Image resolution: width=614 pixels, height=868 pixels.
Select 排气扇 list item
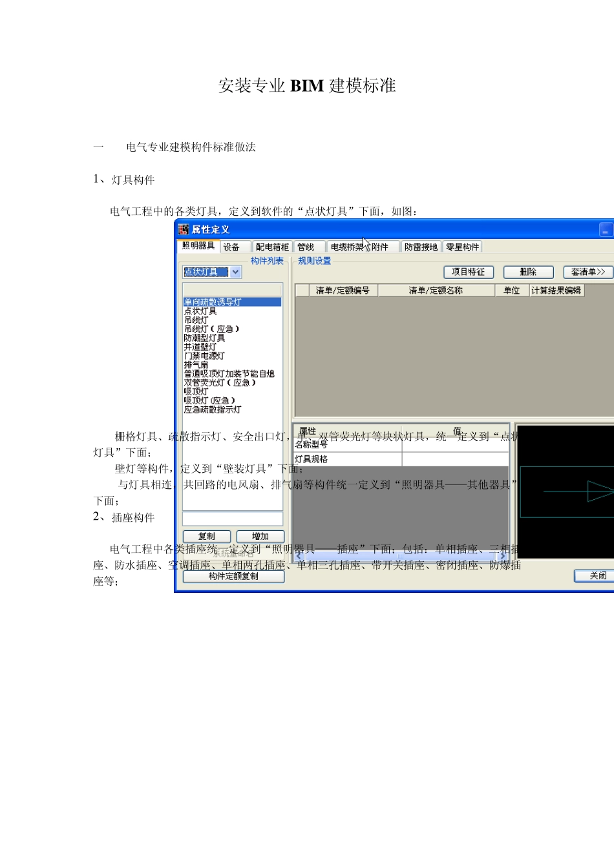[x=196, y=365]
